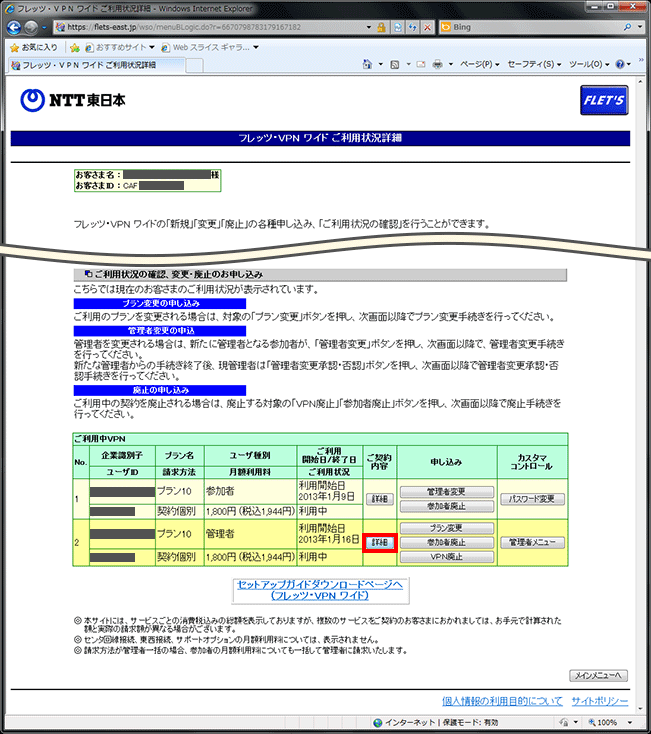Screen dimensions: 651x734
Task: Open セットアップガイドダウンロードページへ link
Action: click(x=320, y=590)
